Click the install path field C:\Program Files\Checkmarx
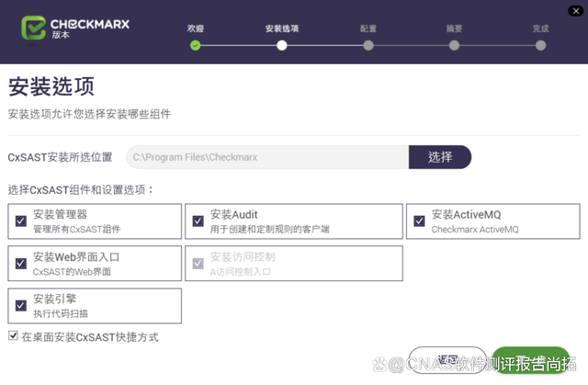588x385 pixels. (267, 157)
